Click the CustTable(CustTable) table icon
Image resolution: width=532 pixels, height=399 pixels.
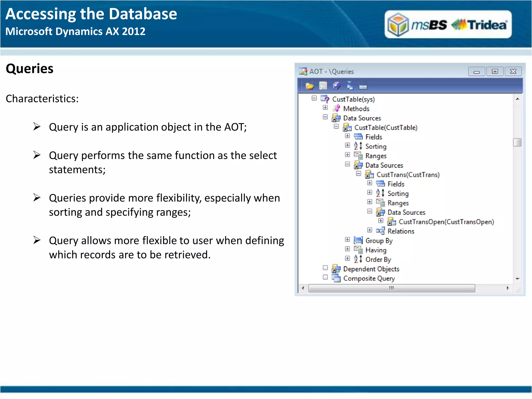click(347, 127)
